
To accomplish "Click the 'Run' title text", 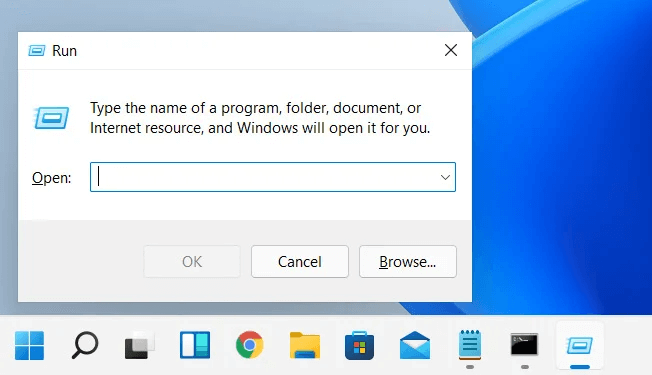I will coord(64,51).
